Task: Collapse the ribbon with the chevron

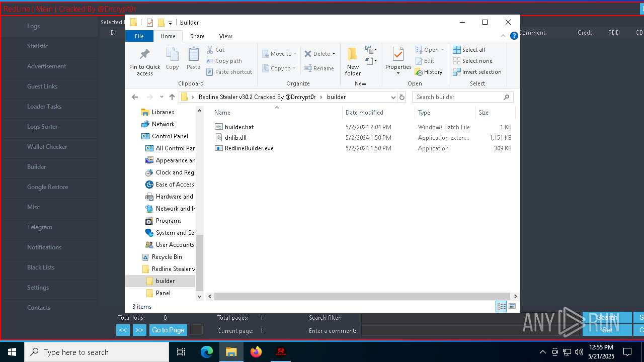Action: (x=503, y=36)
